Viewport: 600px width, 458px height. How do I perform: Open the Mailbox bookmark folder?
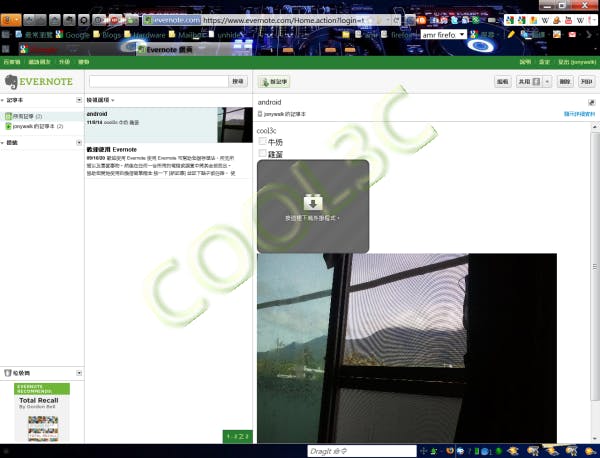click(188, 35)
